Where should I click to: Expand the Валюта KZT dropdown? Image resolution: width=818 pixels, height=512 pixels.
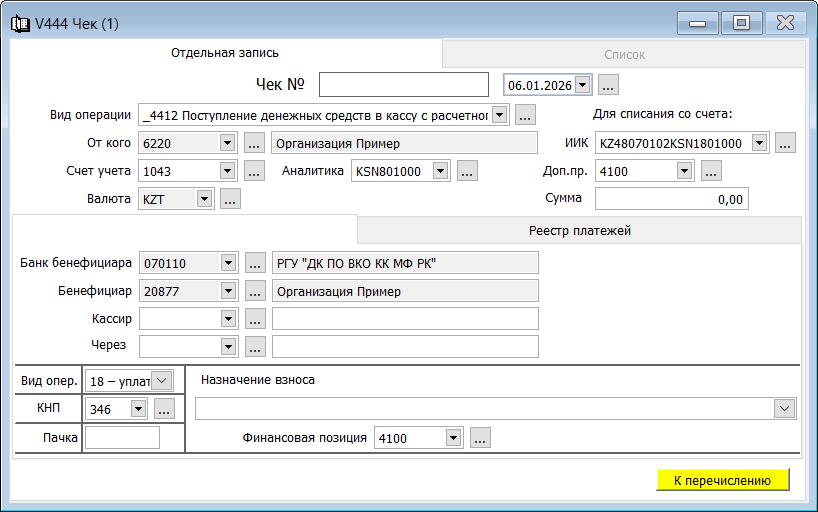(204, 199)
